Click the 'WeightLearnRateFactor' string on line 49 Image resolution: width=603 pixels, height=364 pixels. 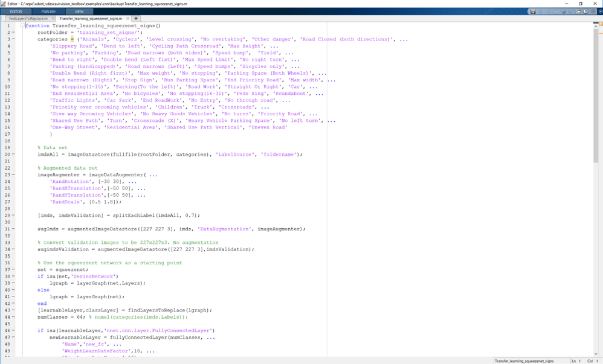pyautogui.click(x=97, y=351)
